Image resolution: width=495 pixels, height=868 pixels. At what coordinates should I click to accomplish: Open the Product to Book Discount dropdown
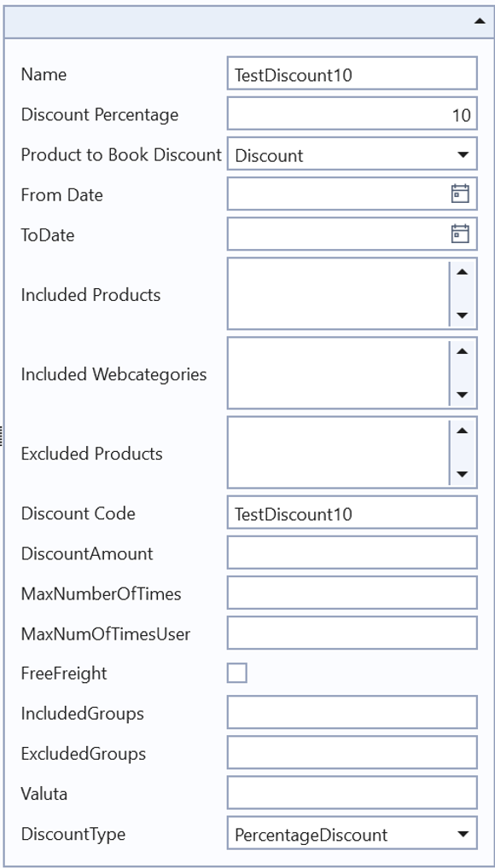point(352,154)
